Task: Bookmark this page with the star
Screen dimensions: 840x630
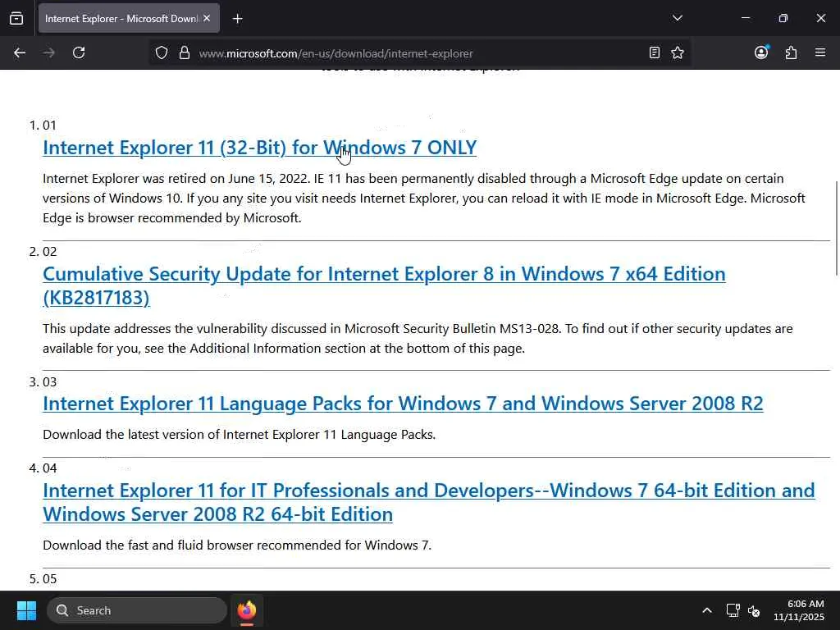Action: point(678,53)
